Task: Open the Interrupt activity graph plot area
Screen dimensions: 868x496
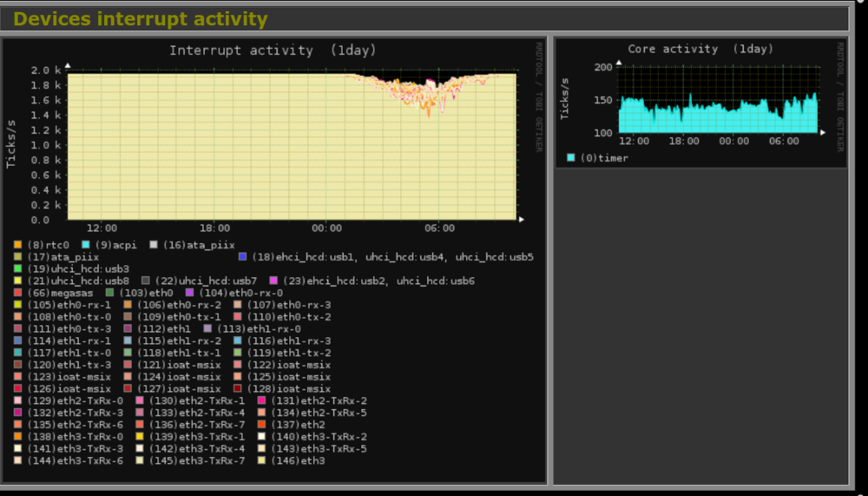Action: pyautogui.click(x=292, y=146)
